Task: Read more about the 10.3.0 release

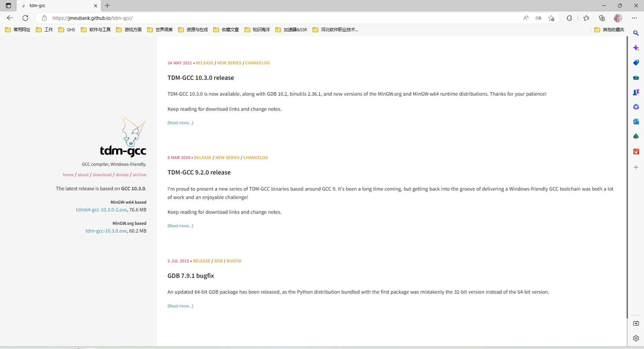Action: 180,123
